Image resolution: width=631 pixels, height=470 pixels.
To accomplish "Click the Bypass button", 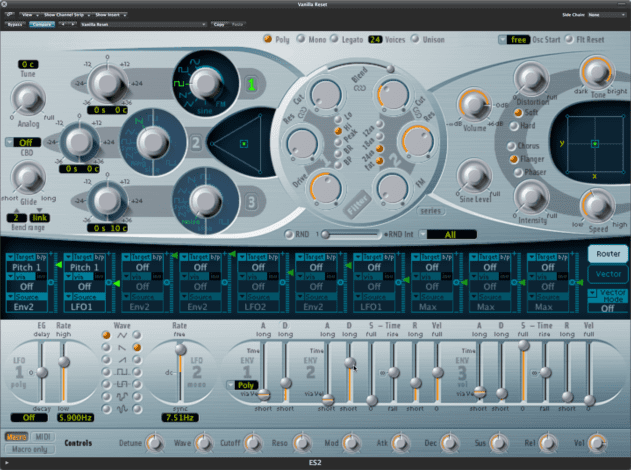I will pyautogui.click(x=15, y=25).
